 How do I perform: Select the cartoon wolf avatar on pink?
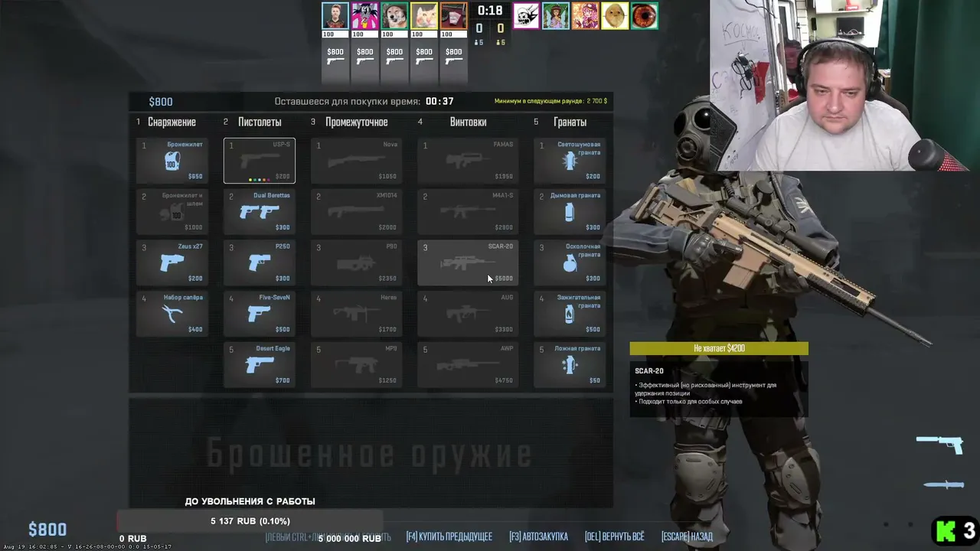[x=364, y=16]
